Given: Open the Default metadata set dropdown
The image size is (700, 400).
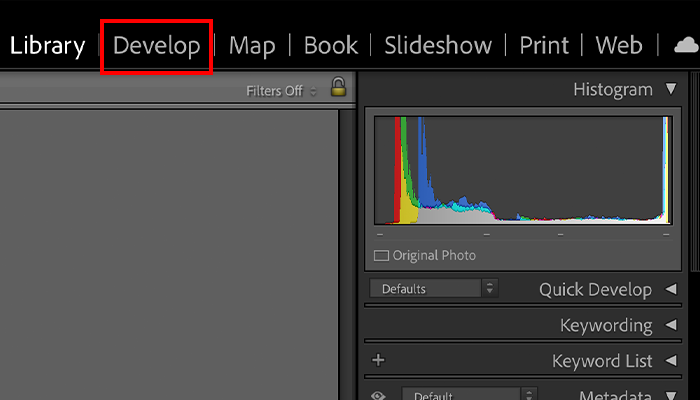Looking at the screenshot, I should (469, 394).
